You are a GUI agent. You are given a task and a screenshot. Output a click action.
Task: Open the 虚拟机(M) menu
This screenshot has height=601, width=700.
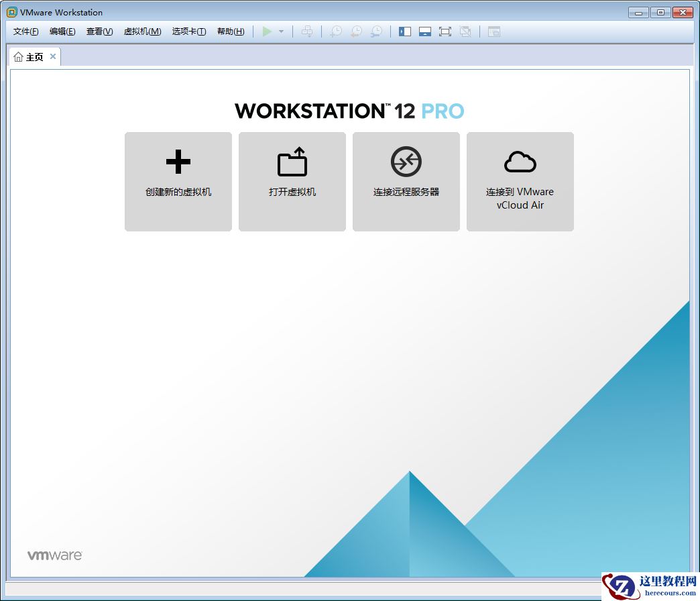142,31
